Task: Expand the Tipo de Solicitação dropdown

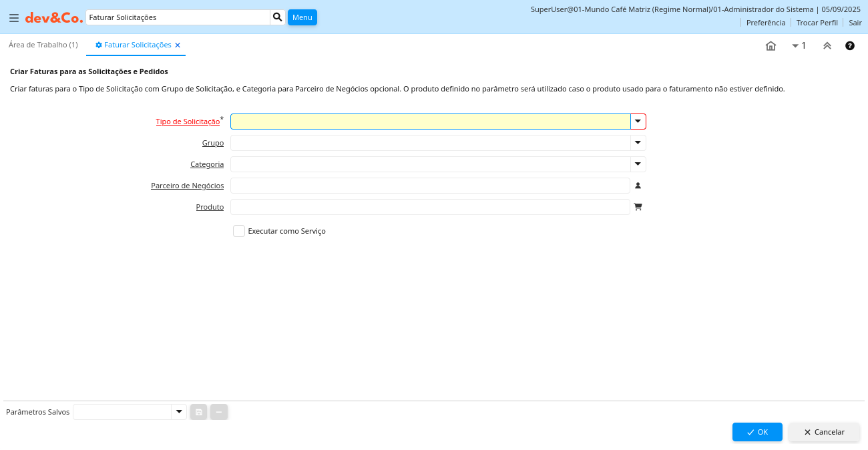Action: pyautogui.click(x=638, y=122)
